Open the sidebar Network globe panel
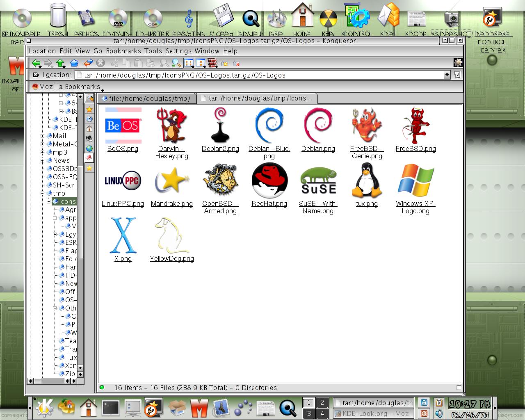525x420 pixels. click(x=89, y=148)
